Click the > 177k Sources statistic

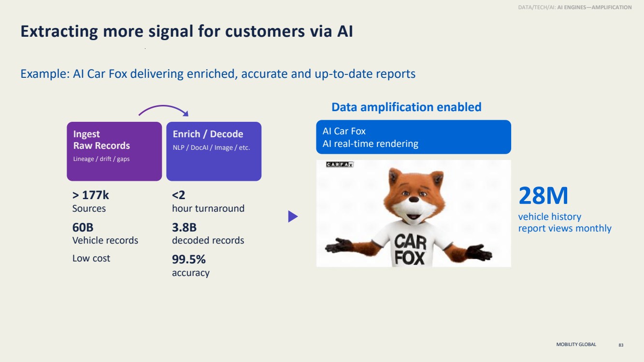point(91,202)
